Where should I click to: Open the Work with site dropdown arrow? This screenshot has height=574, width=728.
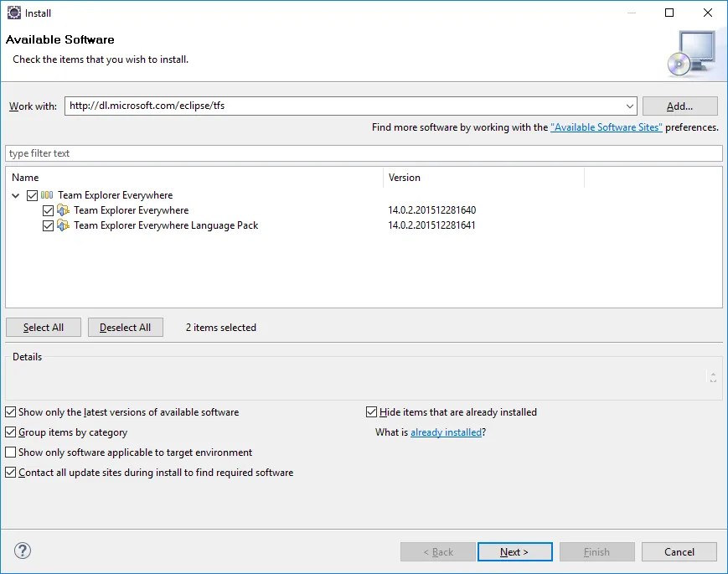pyautogui.click(x=630, y=106)
